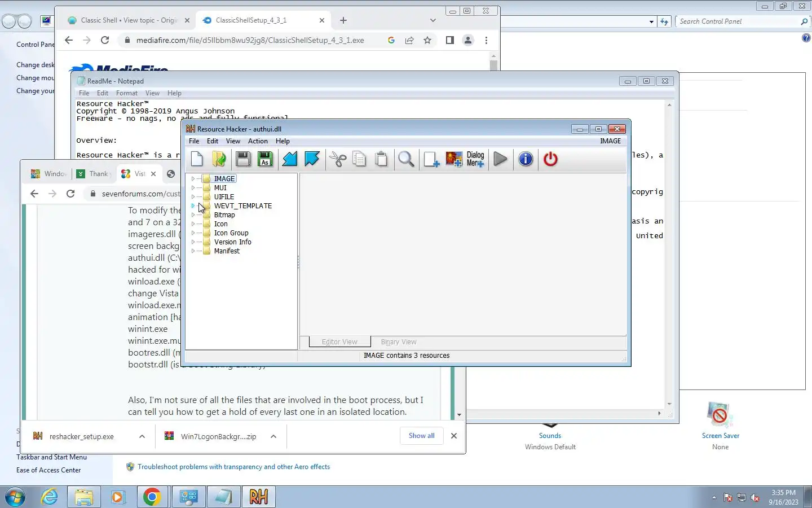
Task: Click the reshacker_setup.exe download item
Action: [81, 436]
